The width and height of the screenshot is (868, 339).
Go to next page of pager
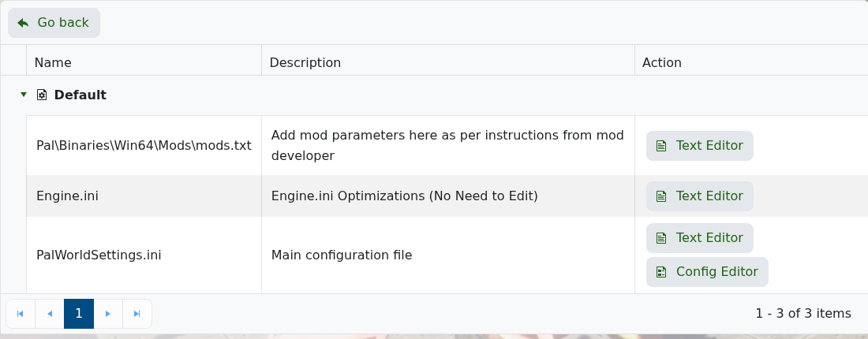pos(108,314)
